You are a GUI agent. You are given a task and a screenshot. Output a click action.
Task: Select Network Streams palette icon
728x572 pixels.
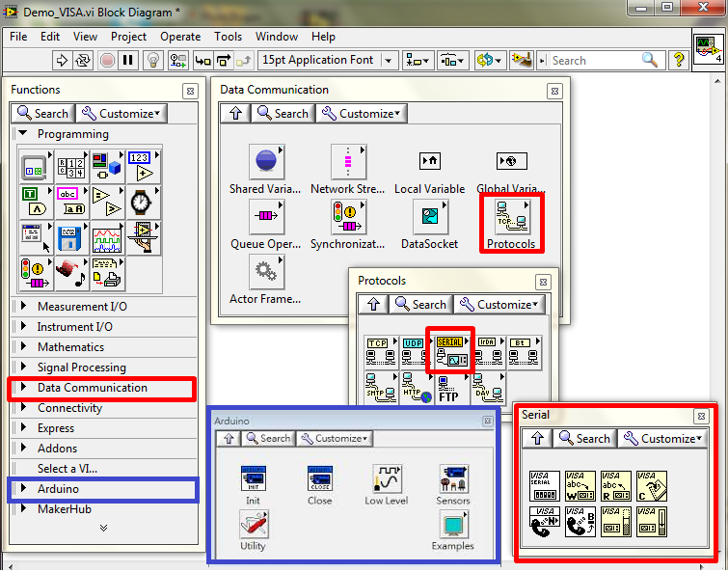coord(349,162)
